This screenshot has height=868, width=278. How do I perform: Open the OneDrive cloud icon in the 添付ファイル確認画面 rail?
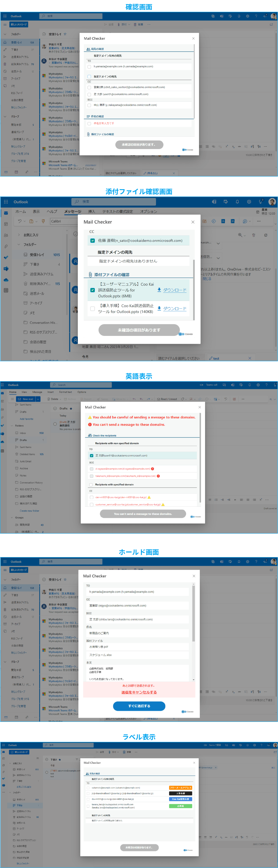click(x=6, y=280)
